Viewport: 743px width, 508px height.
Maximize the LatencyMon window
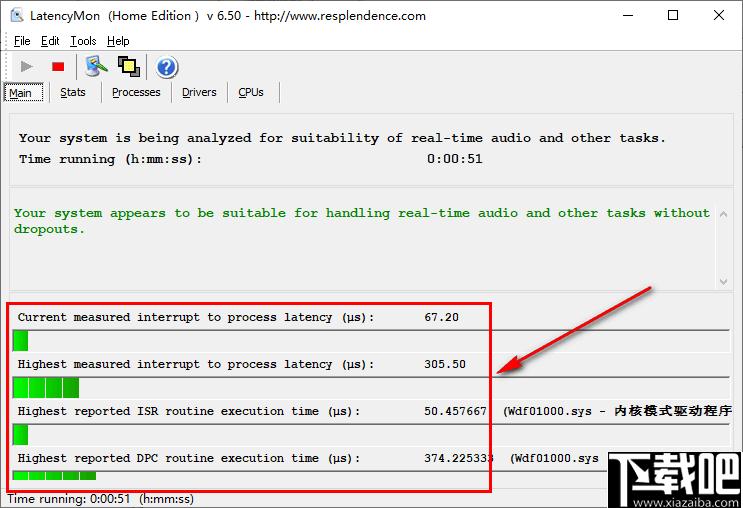point(673,16)
